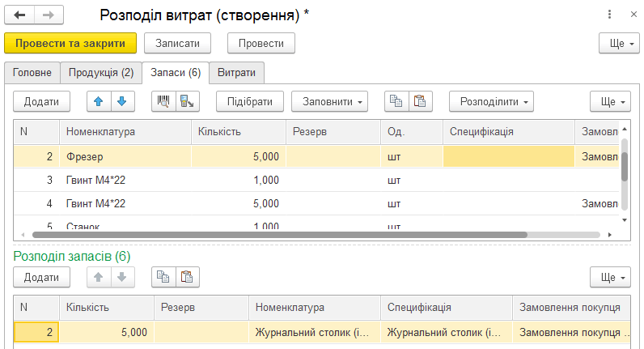Click upper table Специфікація column header
644x349 pixels.
tap(508, 132)
